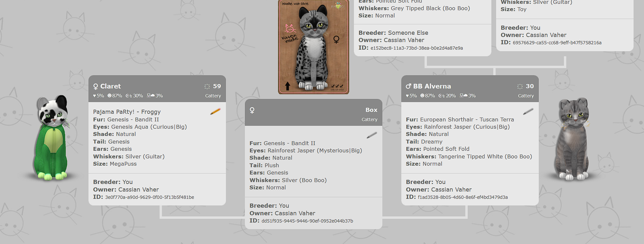Open the BB Alverna name link
Viewport: 644px width, 244px height.
click(x=432, y=86)
